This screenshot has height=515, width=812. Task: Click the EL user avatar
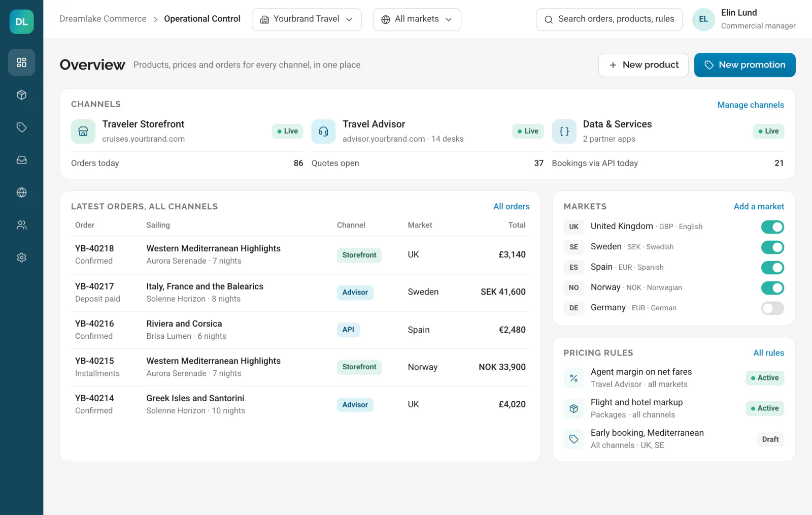pos(703,19)
